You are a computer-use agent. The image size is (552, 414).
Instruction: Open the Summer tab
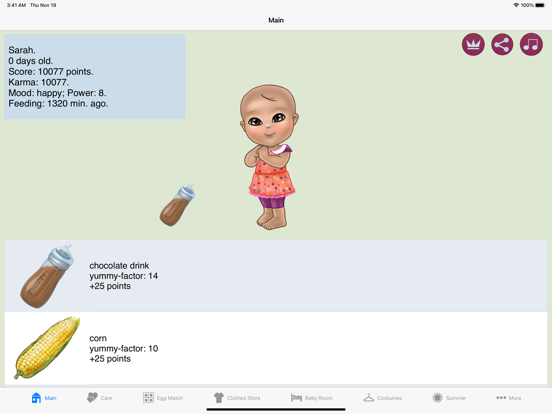tap(449, 398)
